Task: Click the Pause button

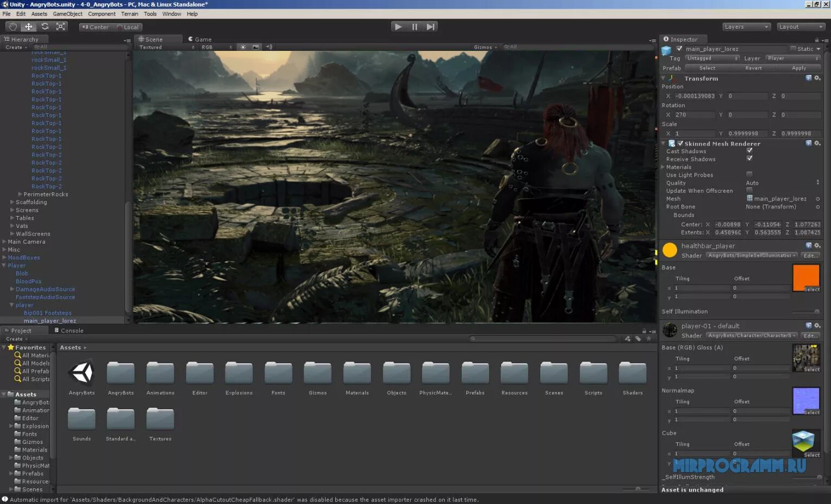Action: [414, 27]
